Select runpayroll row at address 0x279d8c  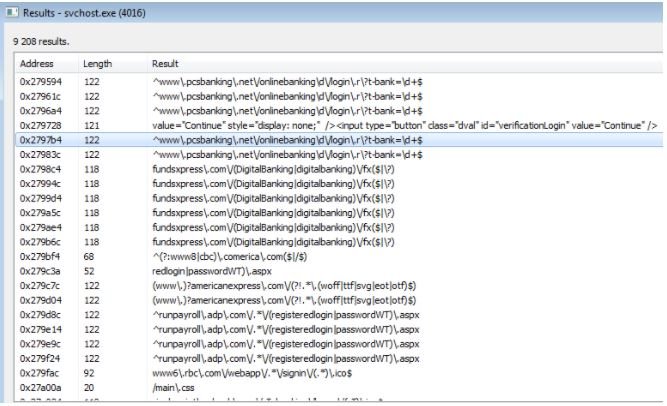coord(339,315)
